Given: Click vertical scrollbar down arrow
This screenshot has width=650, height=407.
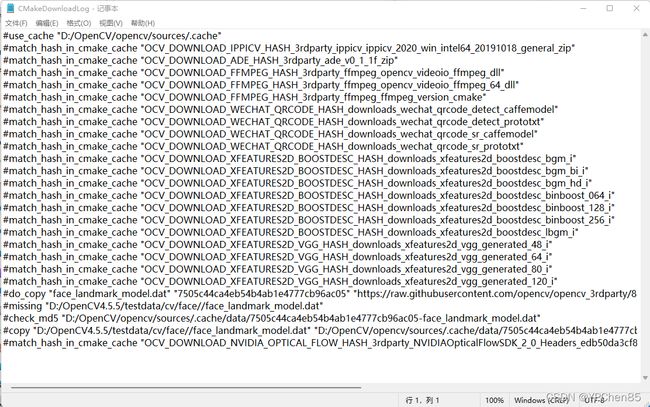Looking at the screenshot, I should pos(645,378).
